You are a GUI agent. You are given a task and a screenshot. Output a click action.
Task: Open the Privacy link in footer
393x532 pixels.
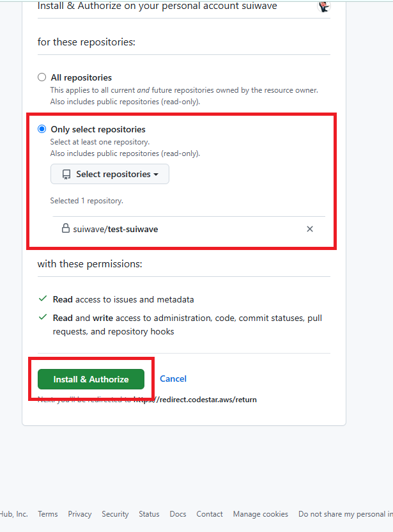click(x=79, y=513)
